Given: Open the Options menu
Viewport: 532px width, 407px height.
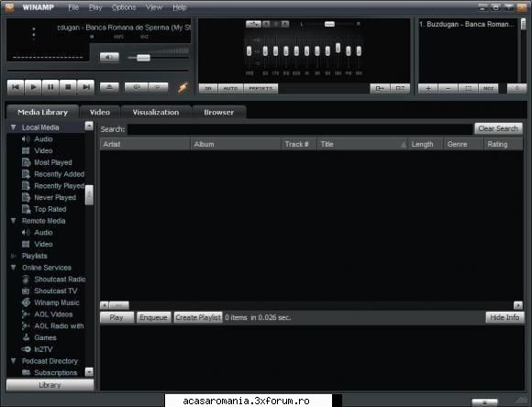Looking at the screenshot, I should tap(124, 7).
